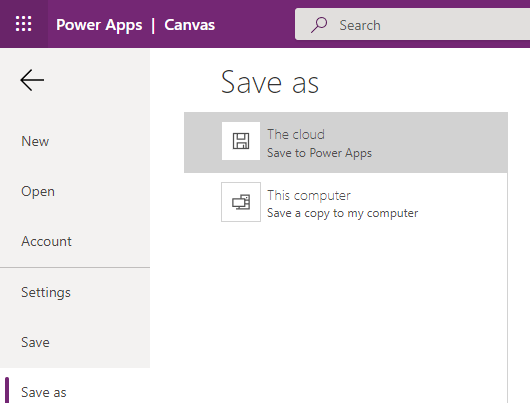Open the app launcher waffle icon

click(24, 24)
